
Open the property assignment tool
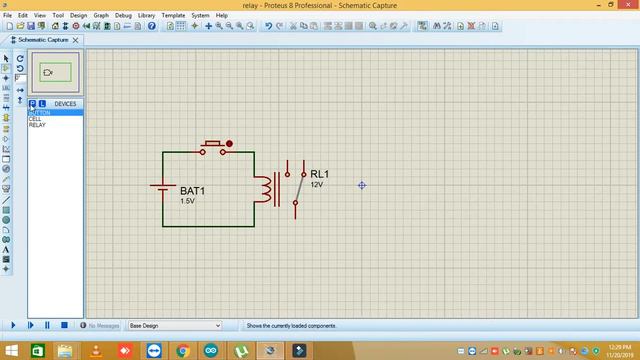tap(447, 26)
